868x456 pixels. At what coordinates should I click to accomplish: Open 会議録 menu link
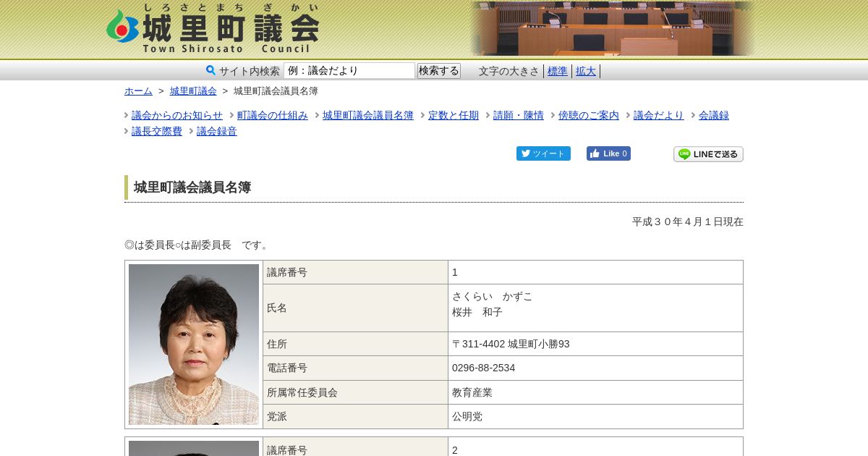[x=714, y=115]
